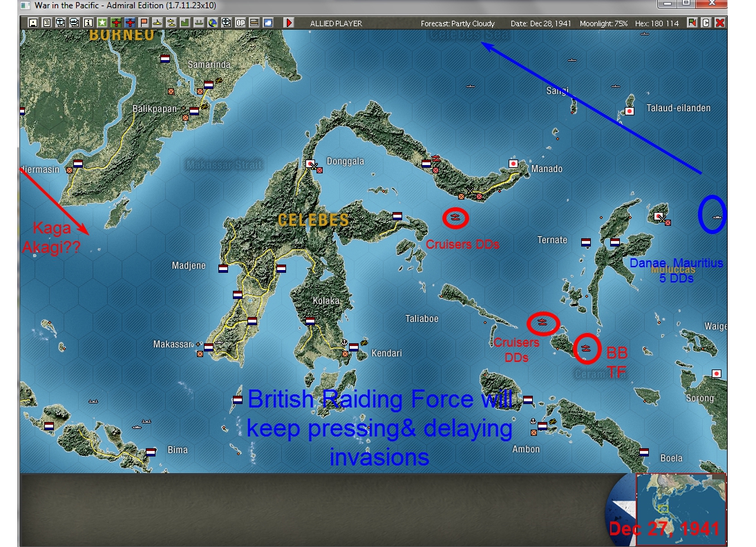Image resolution: width=756 pixels, height=547 pixels.
Task: Click the double yellow aircraft icon
Action: point(171,23)
